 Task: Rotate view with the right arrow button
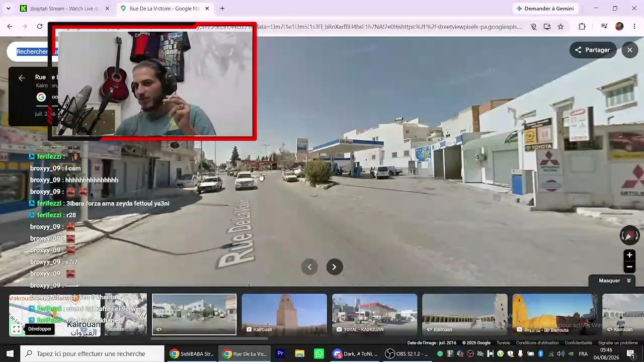tap(334, 267)
